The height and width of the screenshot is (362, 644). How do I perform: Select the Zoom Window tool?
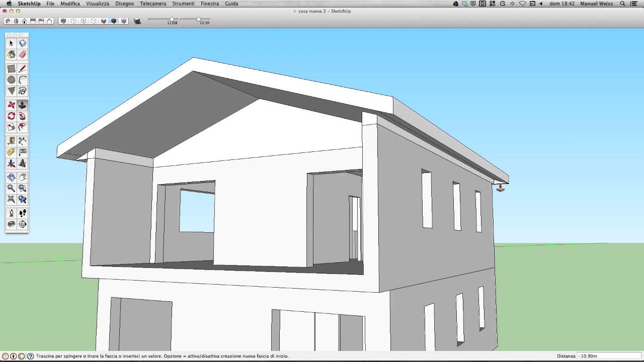tap(23, 188)
